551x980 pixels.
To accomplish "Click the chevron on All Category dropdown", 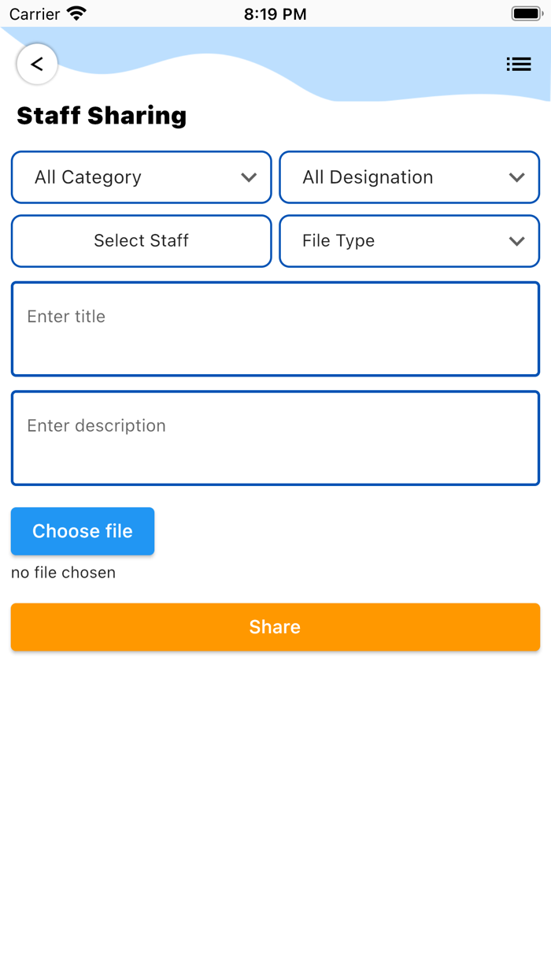I will [250, 177].
